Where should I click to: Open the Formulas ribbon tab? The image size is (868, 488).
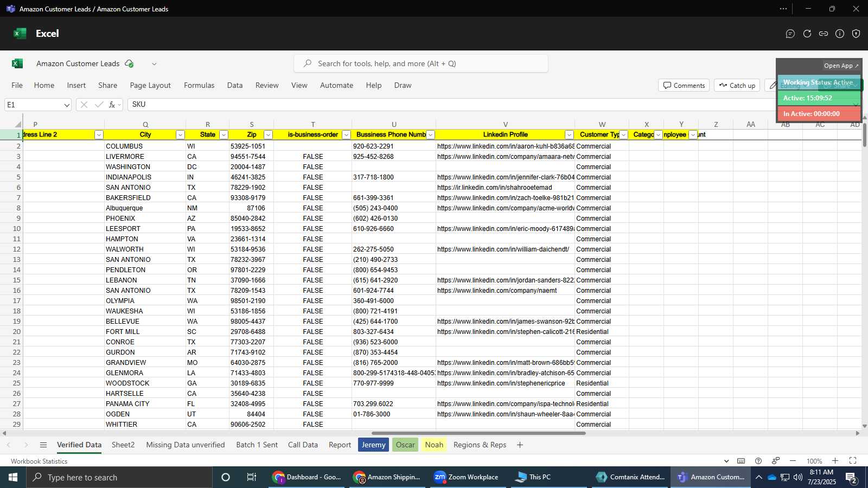click(x=199, y=85)
